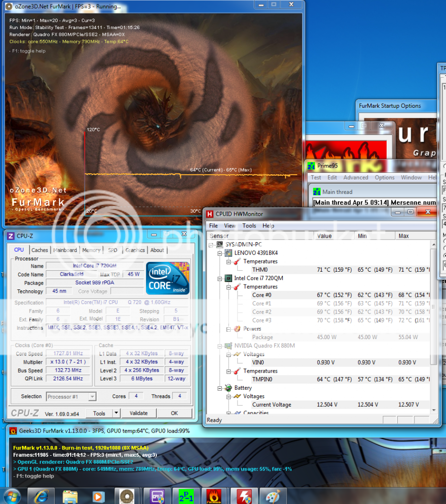Screen dimensions: 446x504
Task: Collapse the Intel Core i7 720QM node
Action: [x=220, y=278]
